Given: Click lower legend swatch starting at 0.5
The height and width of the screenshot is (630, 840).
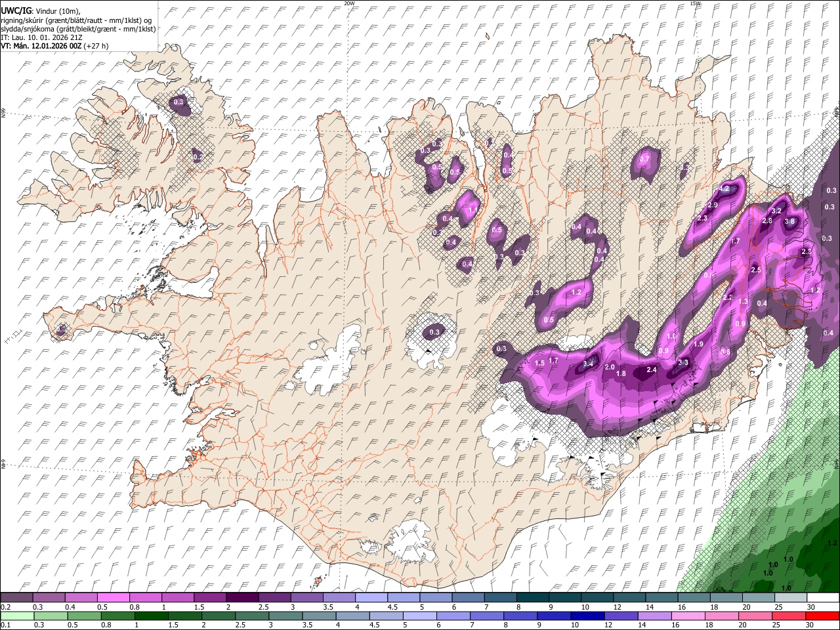Looking at the screenshot, I should [85, 616].
